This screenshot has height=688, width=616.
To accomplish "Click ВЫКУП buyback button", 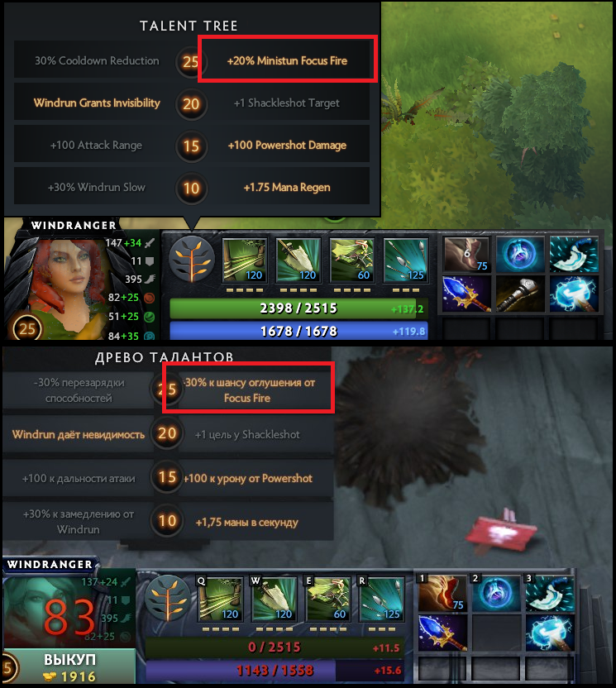I will (69, 667).
